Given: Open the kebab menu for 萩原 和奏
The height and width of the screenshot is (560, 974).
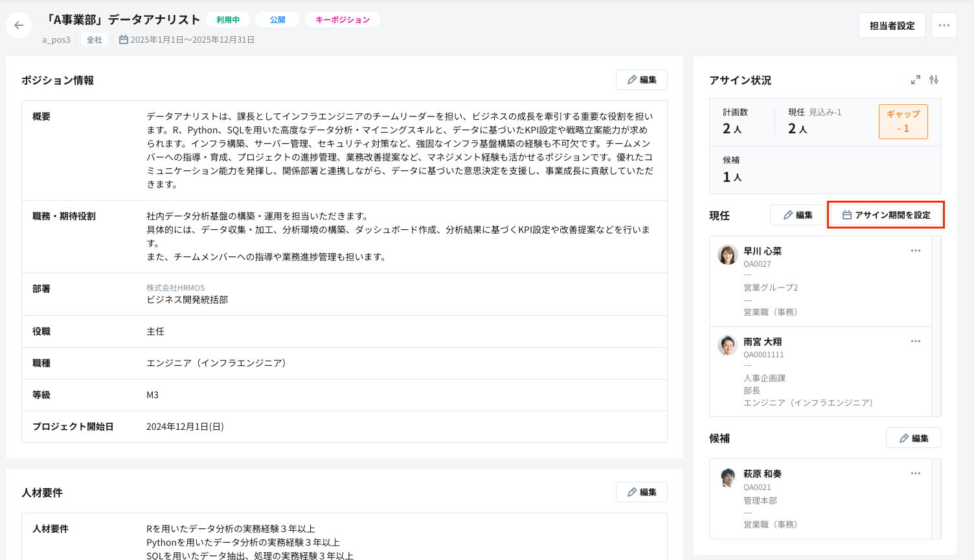Looking at the screenshot, I should 915,473.
